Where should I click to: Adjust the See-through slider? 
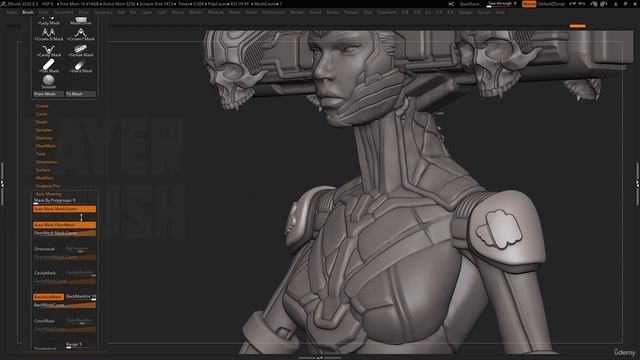(502, 4)
